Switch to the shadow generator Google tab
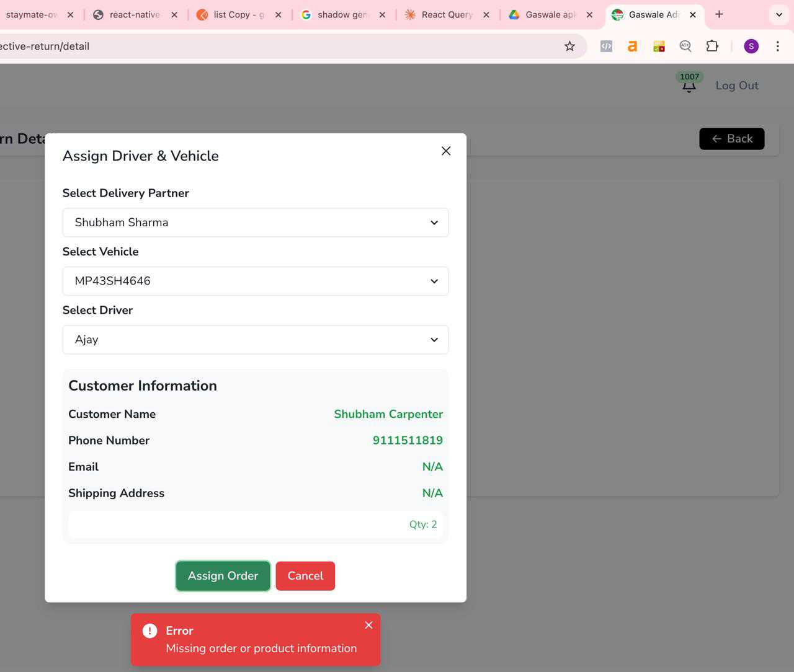This screenshot has height=672, width=794. click(342, 15)
